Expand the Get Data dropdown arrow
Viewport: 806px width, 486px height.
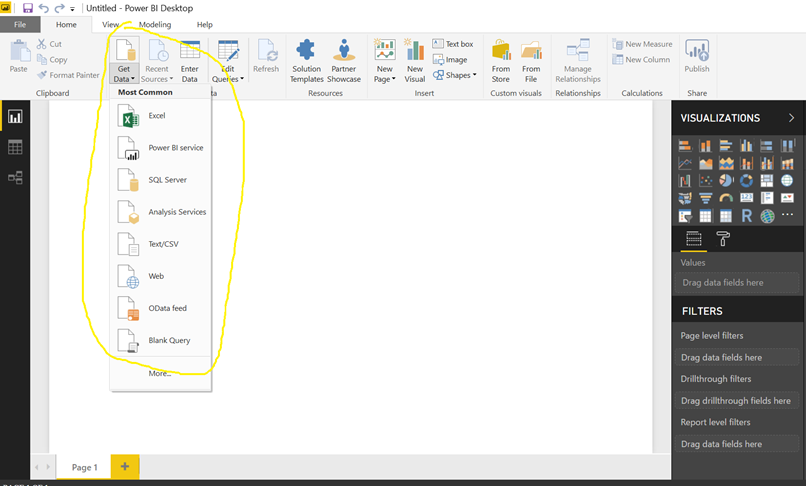[x=132, y=79]
